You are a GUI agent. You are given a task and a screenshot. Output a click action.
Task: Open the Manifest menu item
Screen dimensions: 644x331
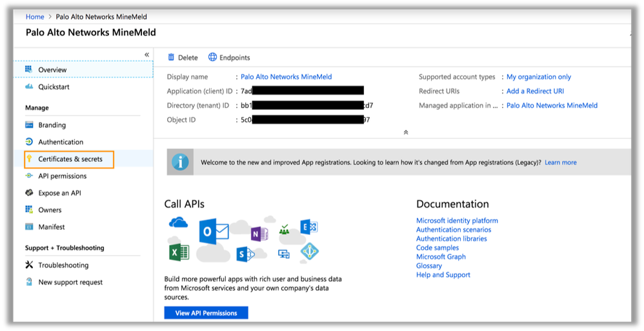[x=51, y=226]
